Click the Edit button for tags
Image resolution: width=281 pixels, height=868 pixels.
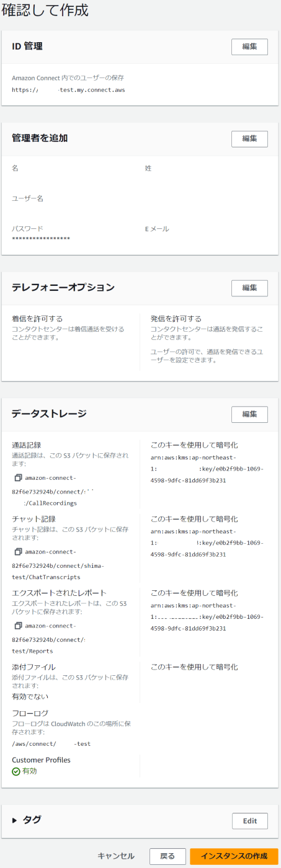pyautogui.click(x=250, y=821)
